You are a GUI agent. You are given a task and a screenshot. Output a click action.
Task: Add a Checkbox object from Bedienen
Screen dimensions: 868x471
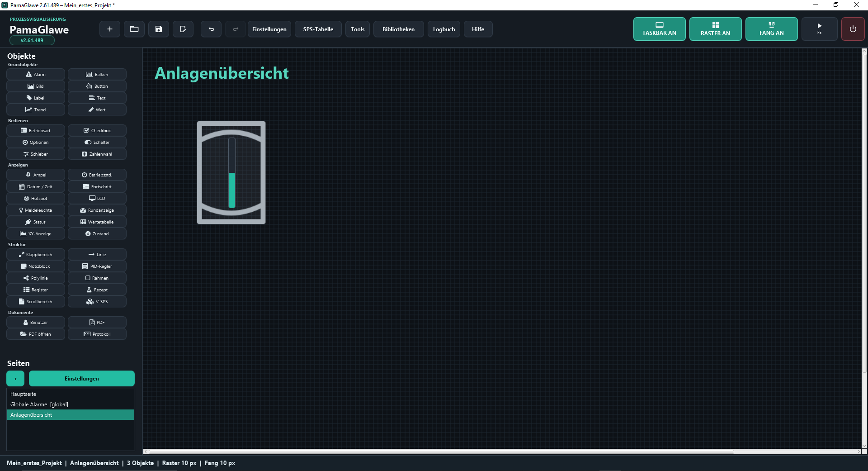(97, 130)
